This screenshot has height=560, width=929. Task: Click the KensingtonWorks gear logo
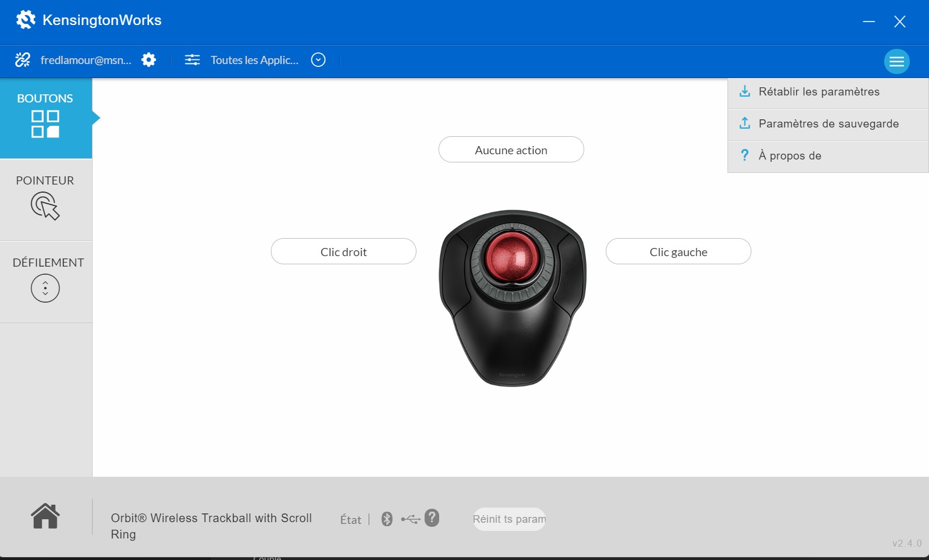[26, 20]
